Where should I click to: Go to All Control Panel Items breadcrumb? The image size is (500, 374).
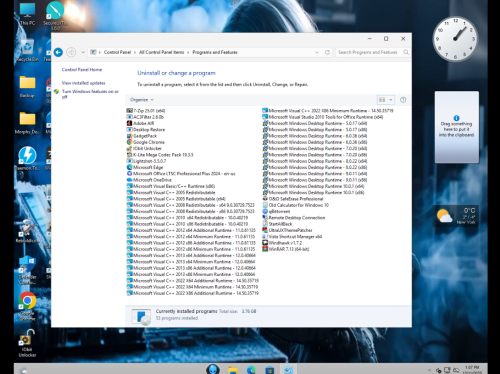click(162, 52)
